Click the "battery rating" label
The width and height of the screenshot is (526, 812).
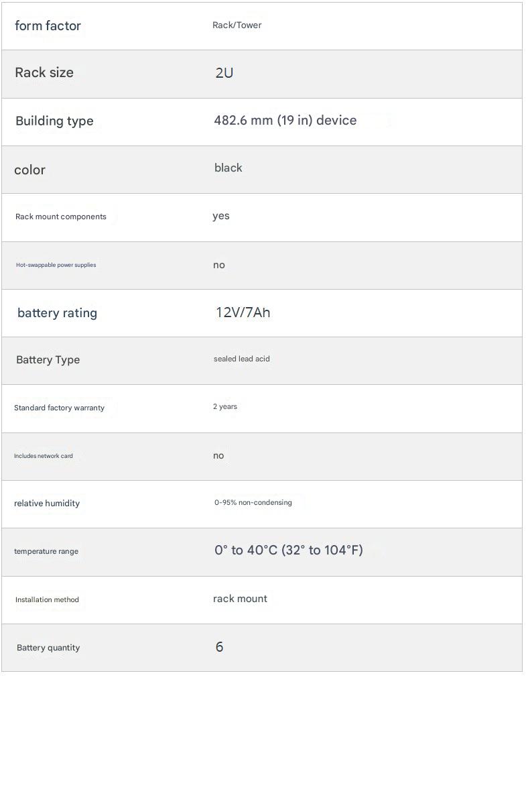coord(57,313)
